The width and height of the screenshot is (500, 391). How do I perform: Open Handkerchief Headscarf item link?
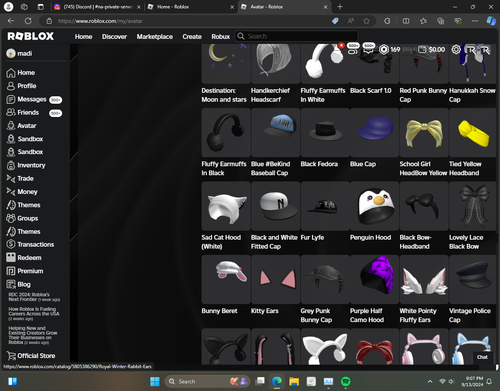[270, 95]
